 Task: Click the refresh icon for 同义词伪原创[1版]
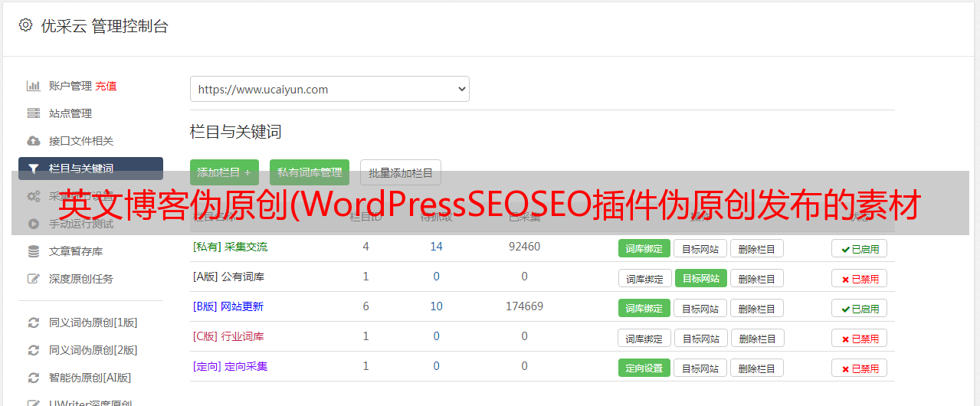coord(33,323)
